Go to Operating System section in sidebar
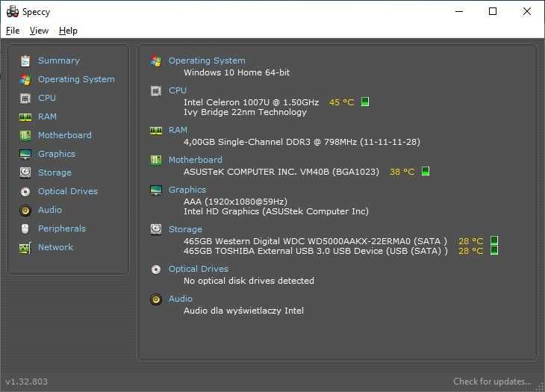The height and width of the screenshot is (392, 545). click(76, 80)
